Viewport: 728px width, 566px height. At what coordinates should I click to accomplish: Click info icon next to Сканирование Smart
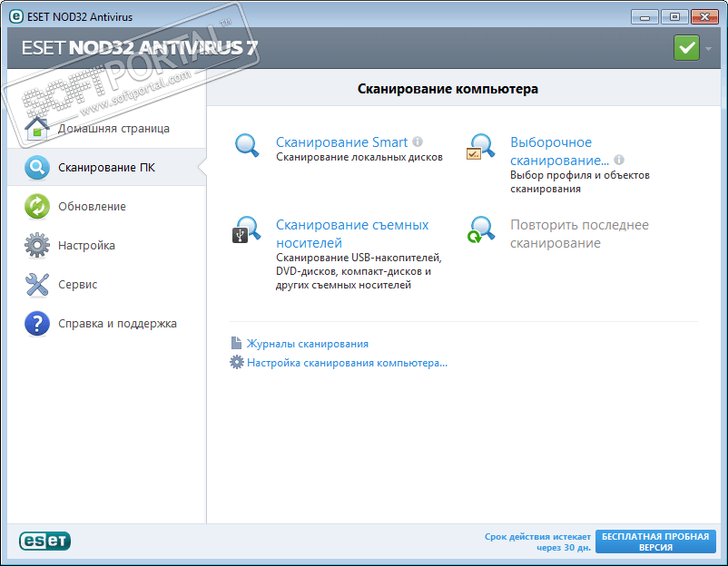click(418, 141)
